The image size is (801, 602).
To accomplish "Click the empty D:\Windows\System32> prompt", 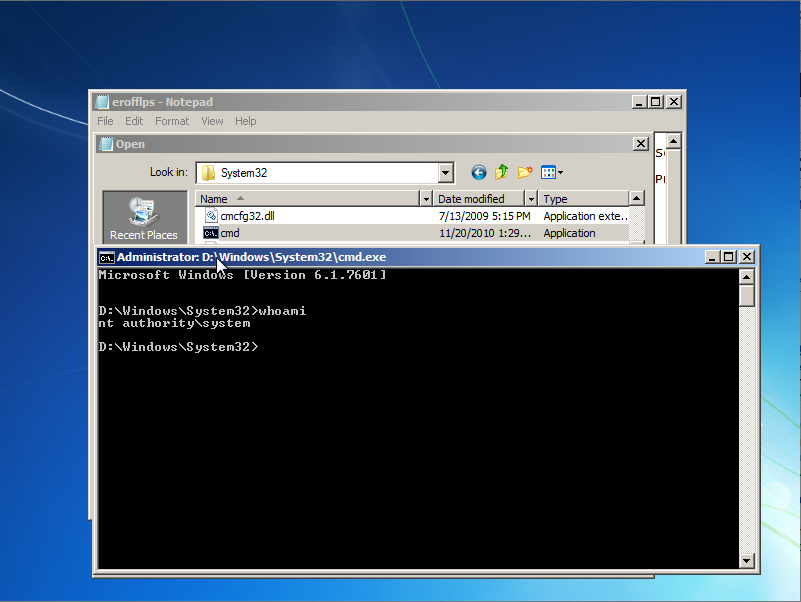I will coord(179,347).
